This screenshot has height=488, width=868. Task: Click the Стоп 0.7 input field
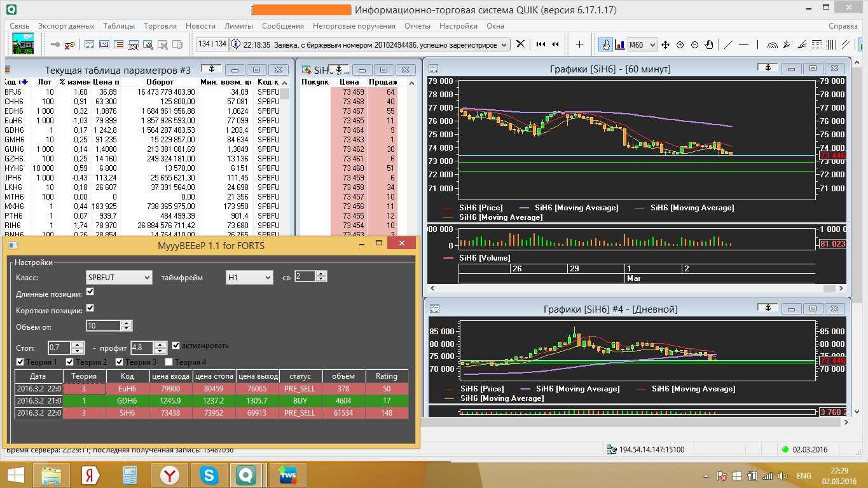[x=60, y=348]
